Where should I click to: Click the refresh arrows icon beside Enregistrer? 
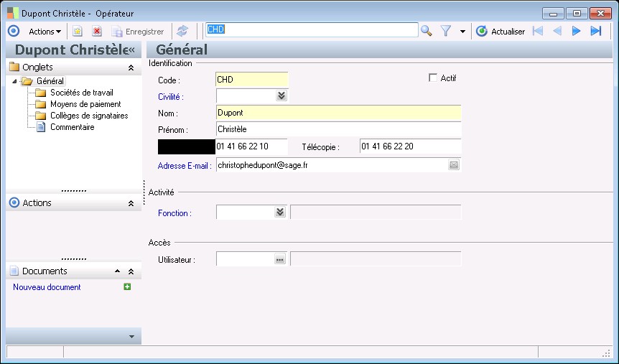[x=182, y=31]
